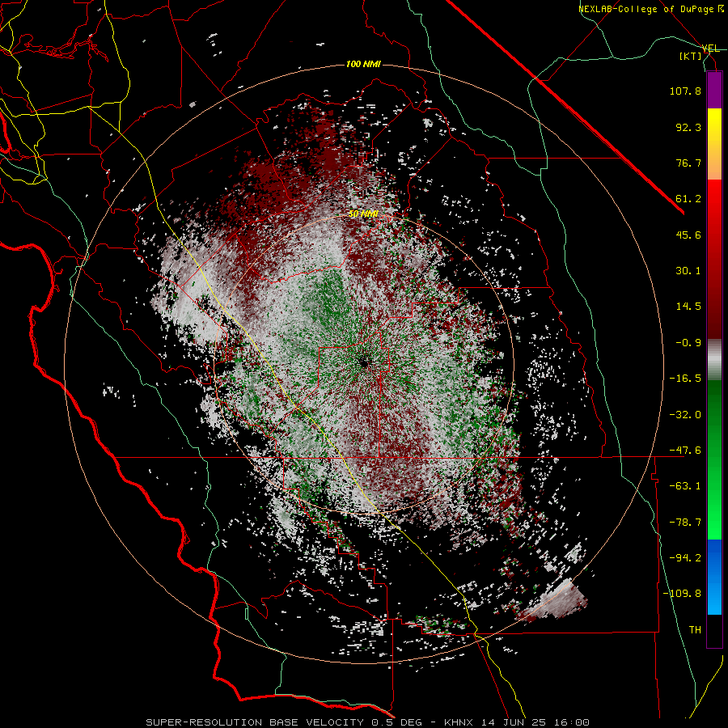Select the 61.2 legend value
The height and width of the screenshot is (728, 728).
[x=688, y=199]
